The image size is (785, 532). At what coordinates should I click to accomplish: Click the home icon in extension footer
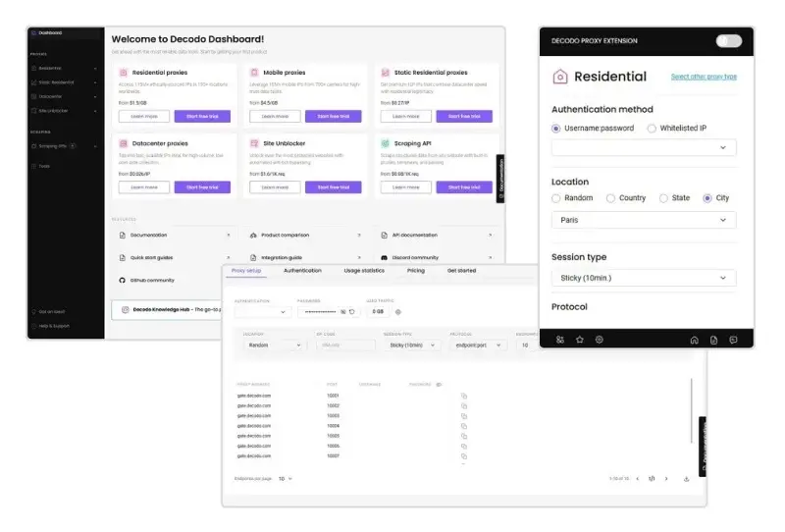695,340
